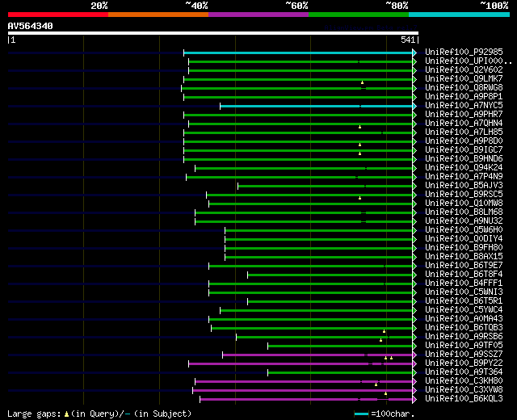Click the UniRef100_B6T8F4 label
The width and height of the screenshot is (517, 420).
464,275
